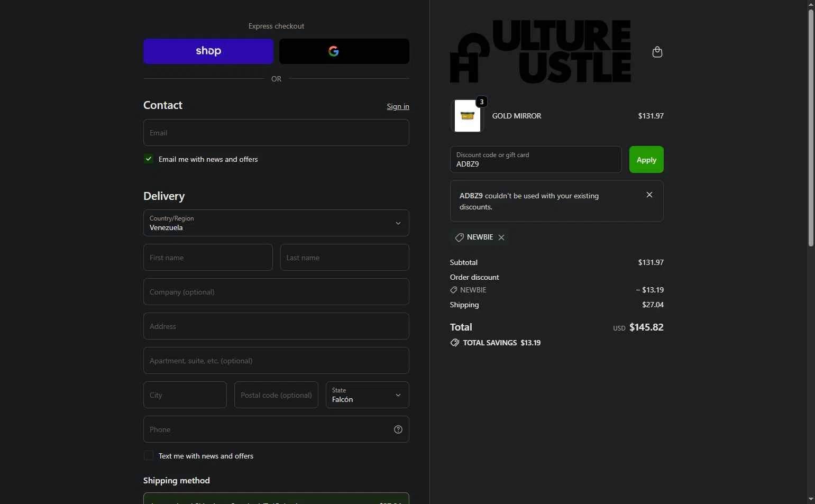815x504 pixels.
Task: Pay with Google Pay express button
Action: pyautogui.click(x=344, y=51)
